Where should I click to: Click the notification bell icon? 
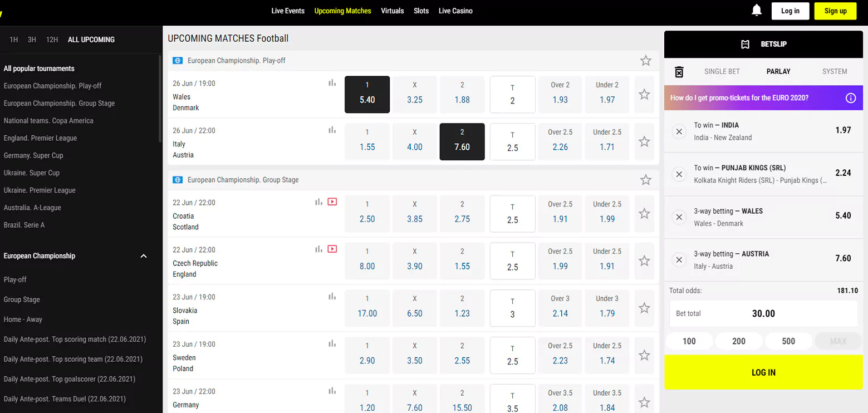click(756, 11)
